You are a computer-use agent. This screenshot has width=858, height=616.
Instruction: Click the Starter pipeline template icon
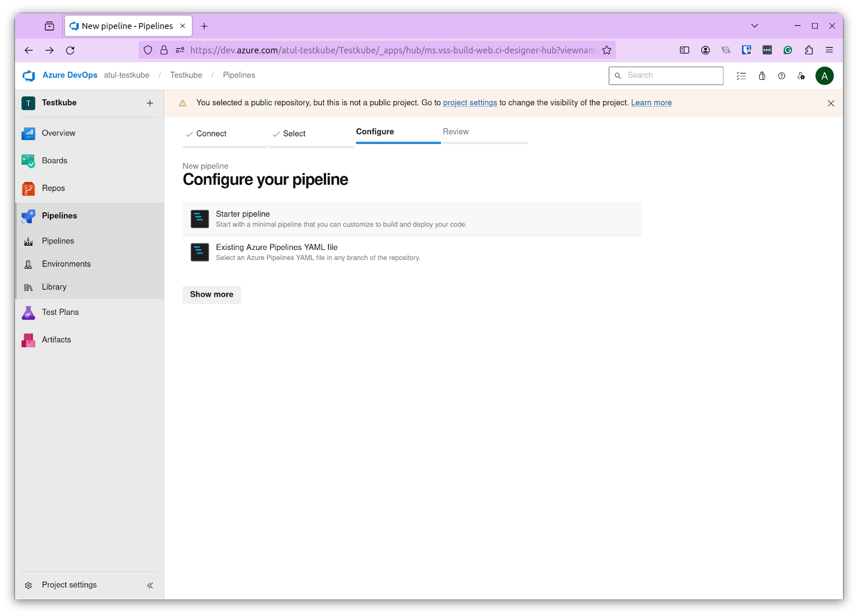tap(200, 219)
